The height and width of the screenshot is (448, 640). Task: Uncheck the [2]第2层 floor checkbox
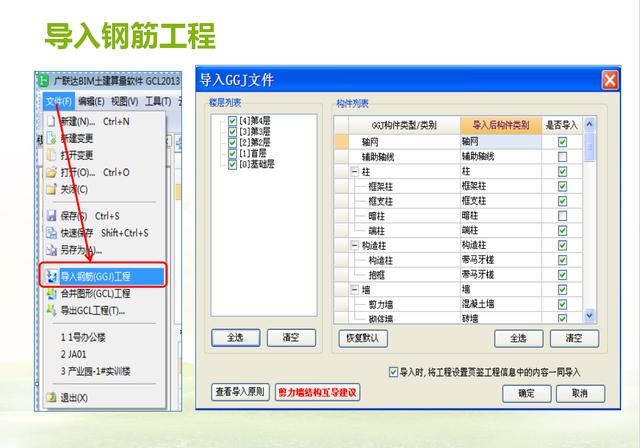232,143
